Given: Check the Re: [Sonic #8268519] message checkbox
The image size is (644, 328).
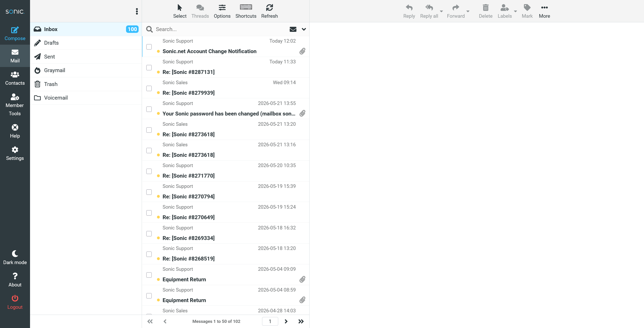Looking at the screenshot, I should tap(149, 254).
